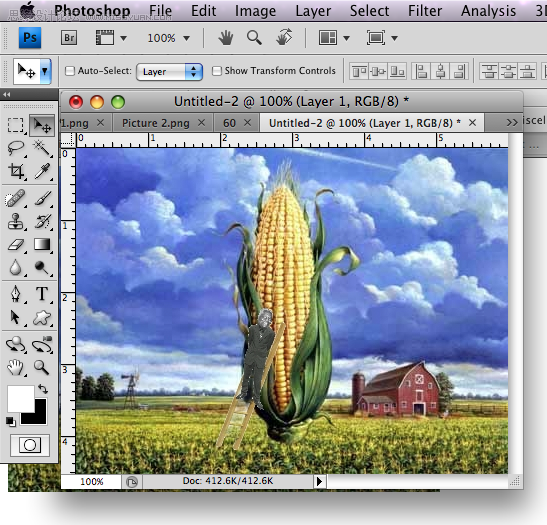Collapse the toolbox with double arrows
547x525 pixels.
pos(6,94)
